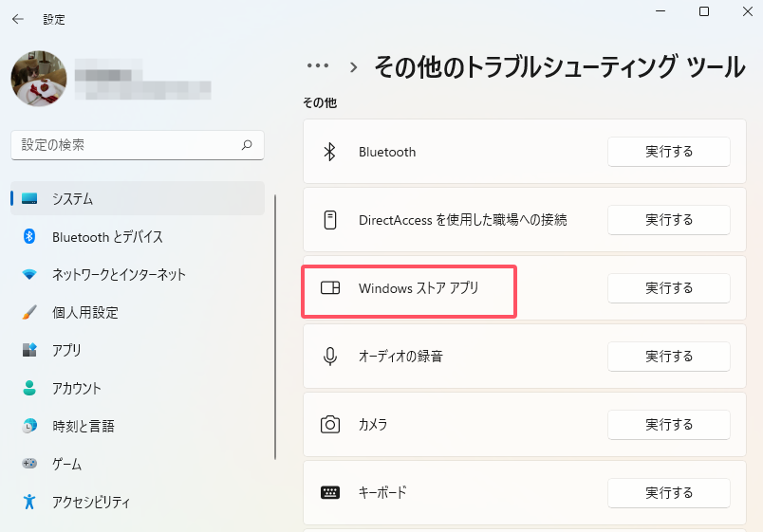This screenshot has width=763, height=532.
Task: Open the user profile picture
Action: coord(39,79)
